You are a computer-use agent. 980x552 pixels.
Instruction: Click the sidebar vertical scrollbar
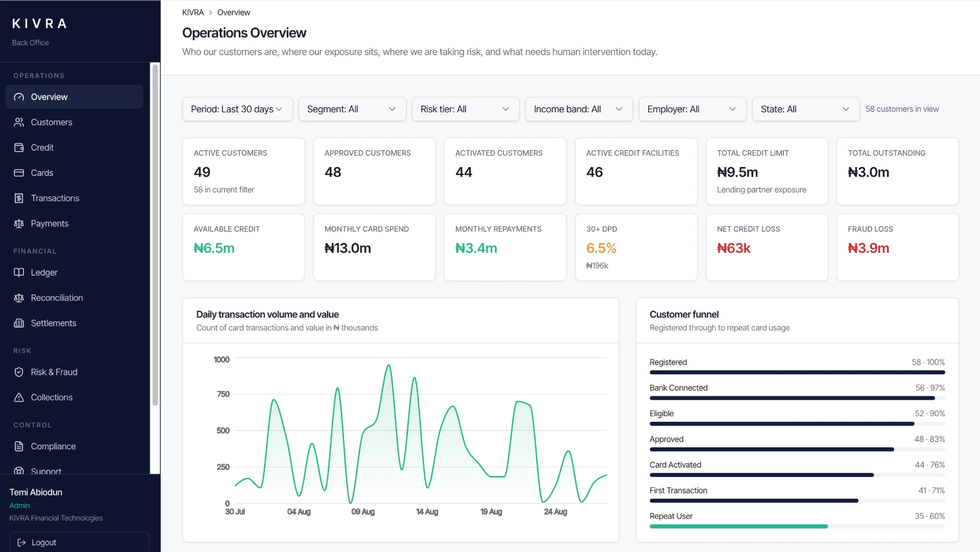[155, 235]
